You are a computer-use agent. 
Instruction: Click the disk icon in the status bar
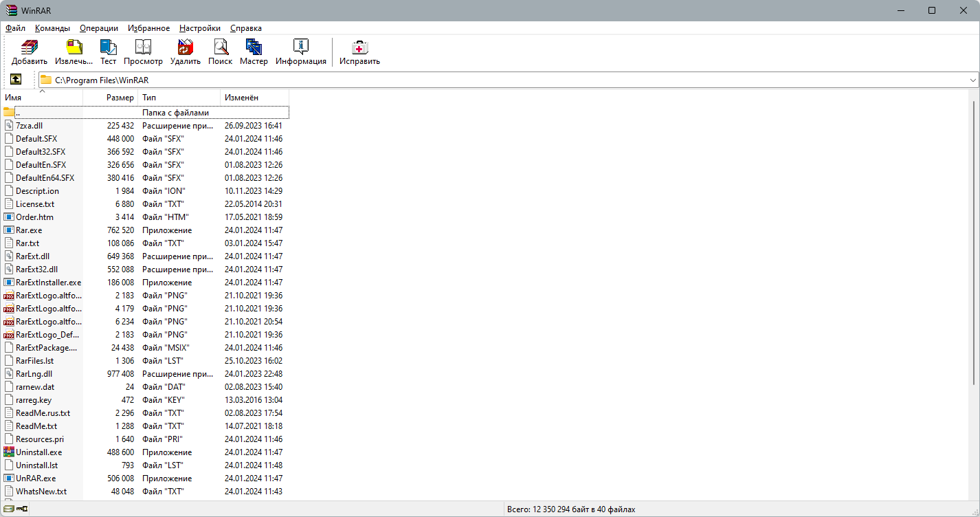(x=9, y=509)
